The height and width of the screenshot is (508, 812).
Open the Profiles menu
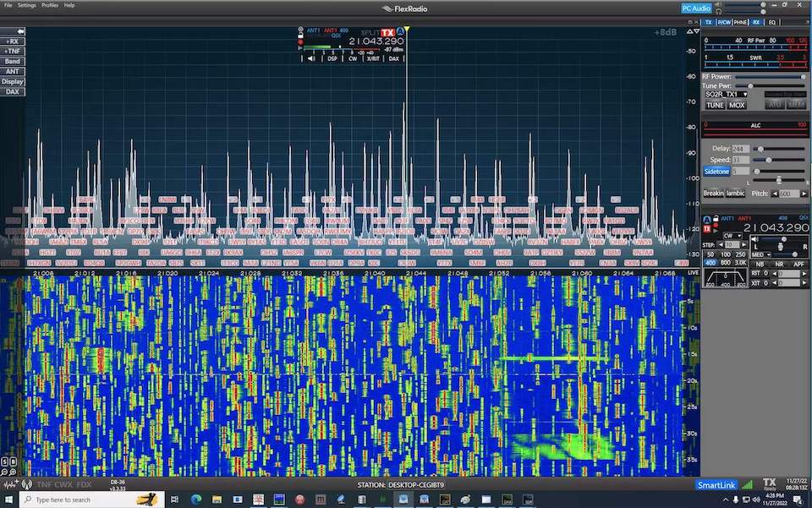[50, 5]
